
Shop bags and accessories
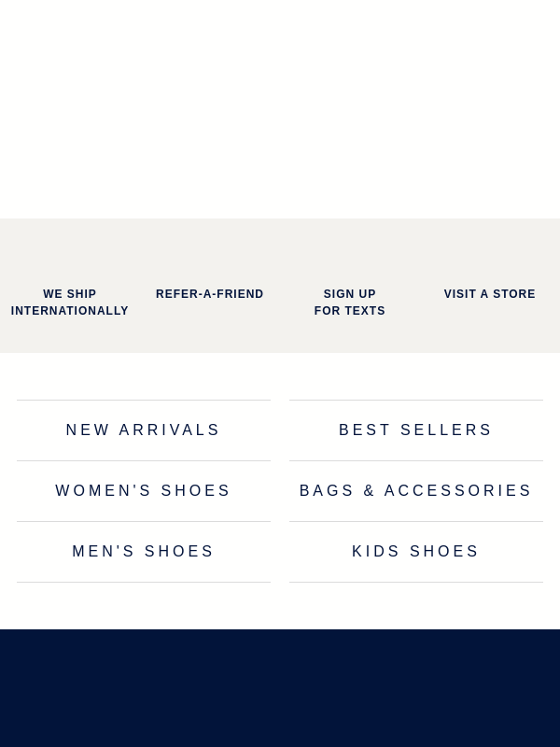(416, 491)
